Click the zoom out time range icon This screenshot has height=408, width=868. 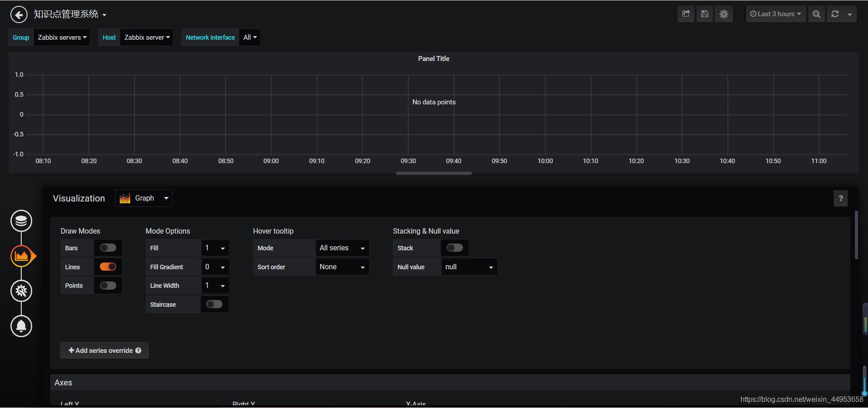point(816,14)
